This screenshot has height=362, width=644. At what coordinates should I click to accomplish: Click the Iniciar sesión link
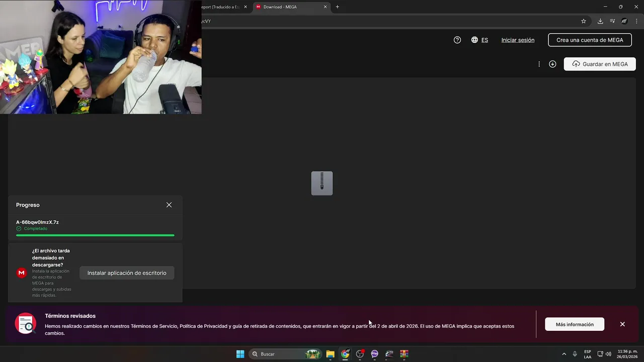click(x=518, y=40)
